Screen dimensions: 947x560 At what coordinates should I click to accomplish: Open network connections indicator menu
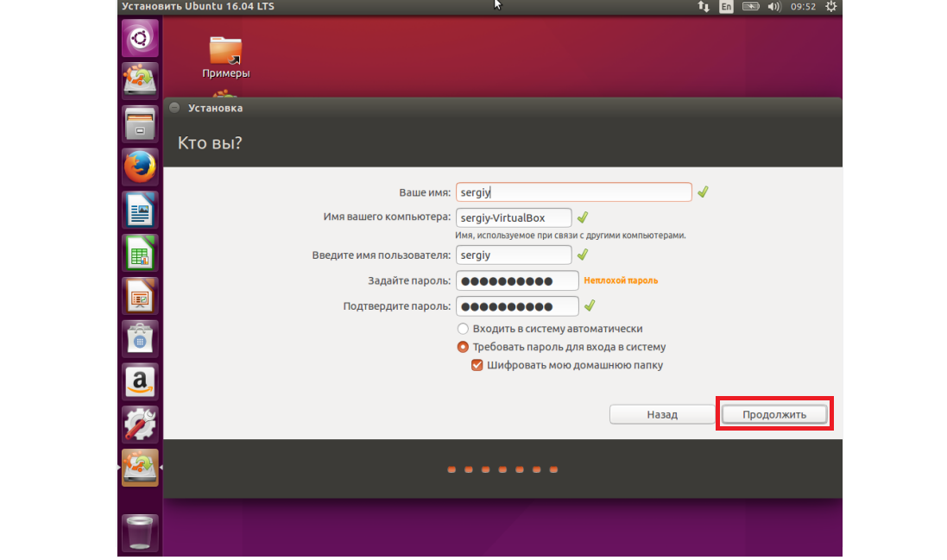703,6
